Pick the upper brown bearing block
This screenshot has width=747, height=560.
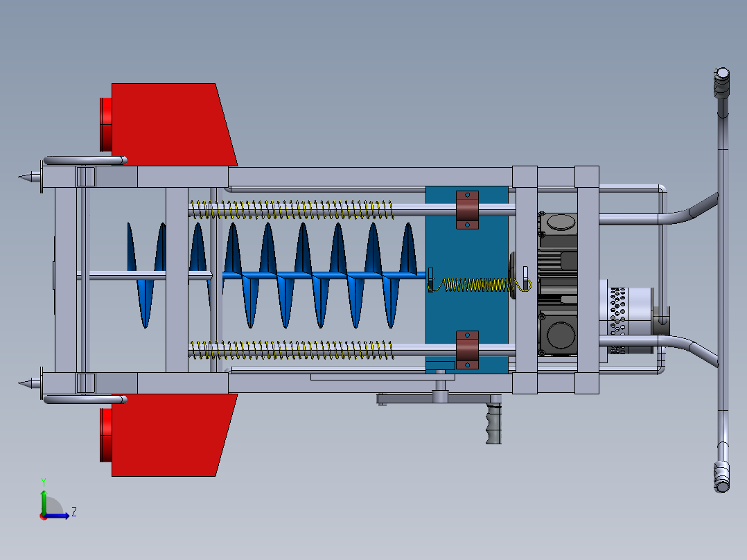[x=467, y=210]
